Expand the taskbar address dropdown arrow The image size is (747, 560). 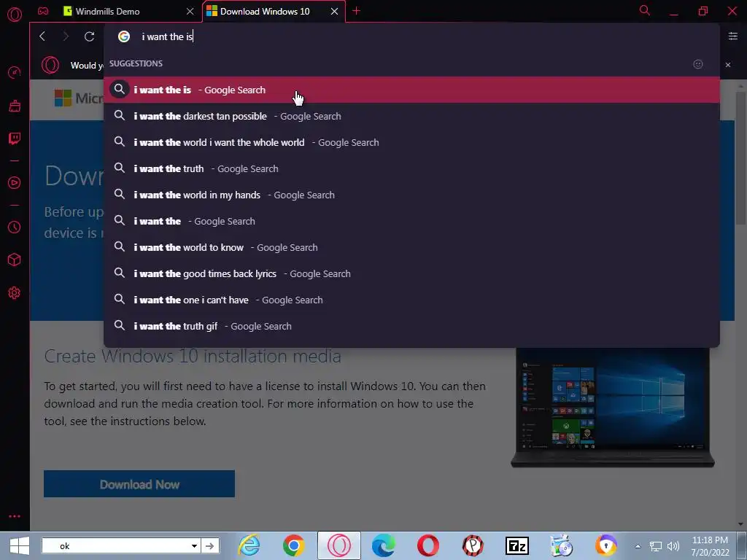coord(194,545)
